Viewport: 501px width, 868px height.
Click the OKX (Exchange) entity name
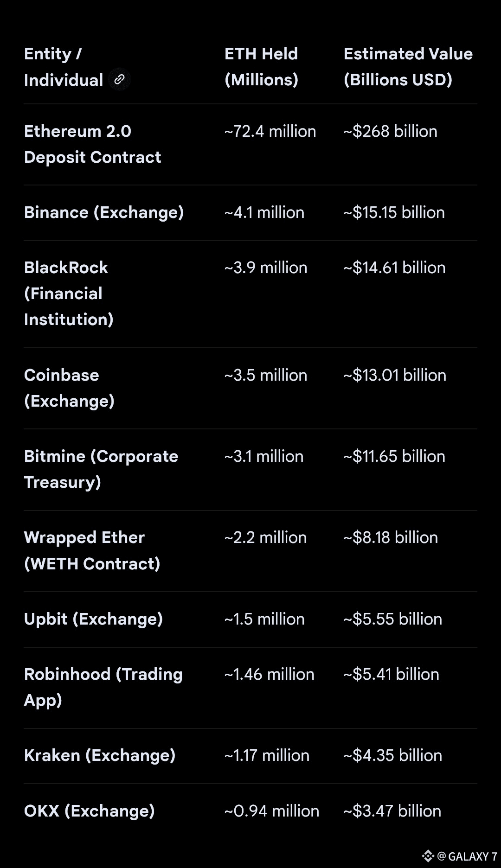(89, 811)
